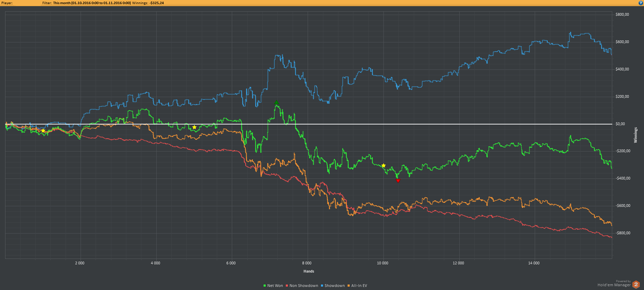The height and width of the screenshot is (290, 644).
Task: Click the red triangle lowest-point marker
Action: (x=398, y=181)
